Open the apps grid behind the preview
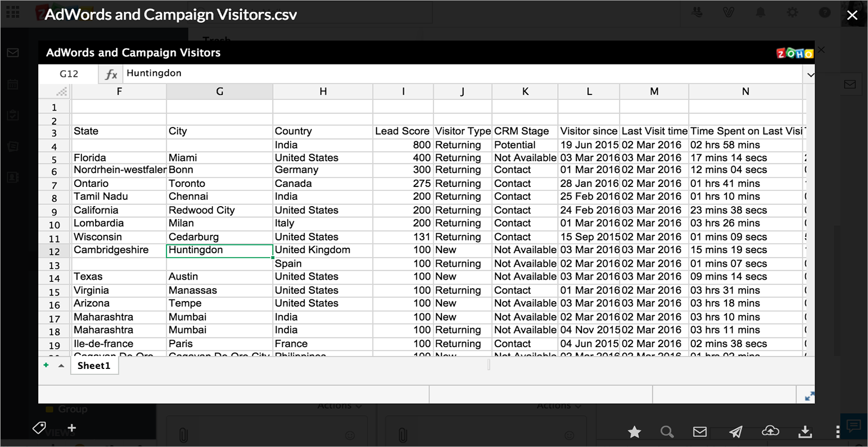The height and width of the screenshot is (447, 868). pos(12,12)
